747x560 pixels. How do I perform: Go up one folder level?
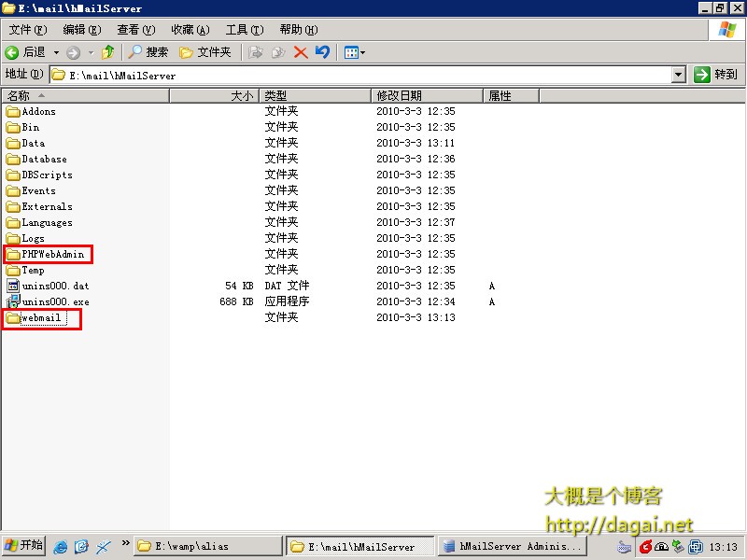pyautogui.click(x=108, y=52)
